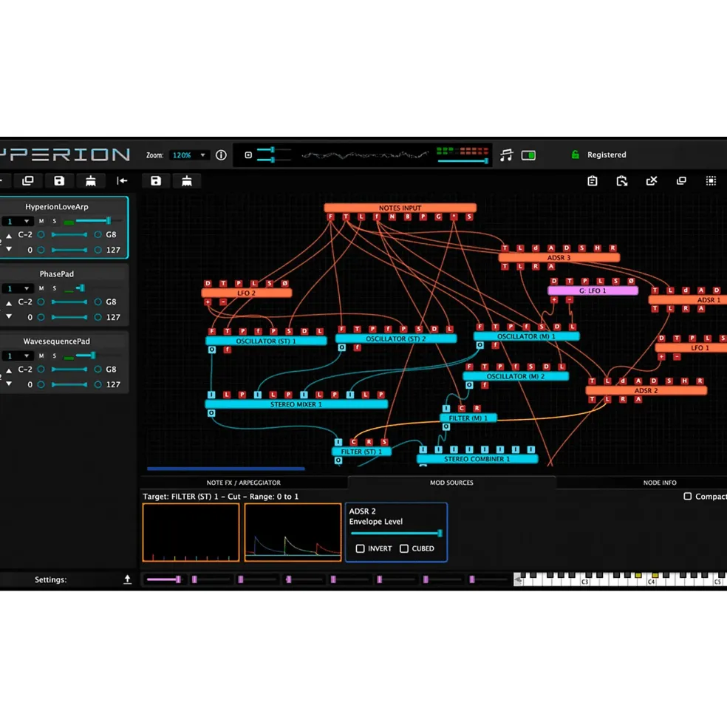
Task: Move HyperionLoveArp layer up with triangle arrow
Action: point(9,236)
